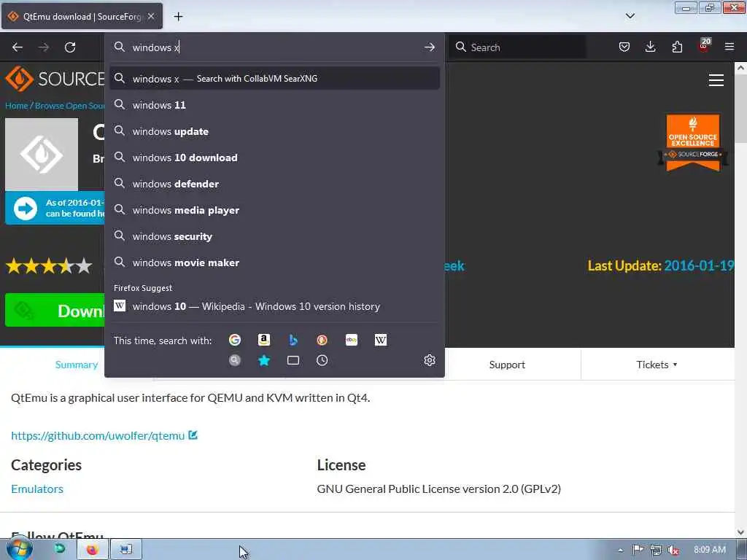Image resolution: width=747 pixels, height=560 pixels.
Task: Search in history using the clock icon
Action: click(x=322, y=360)
